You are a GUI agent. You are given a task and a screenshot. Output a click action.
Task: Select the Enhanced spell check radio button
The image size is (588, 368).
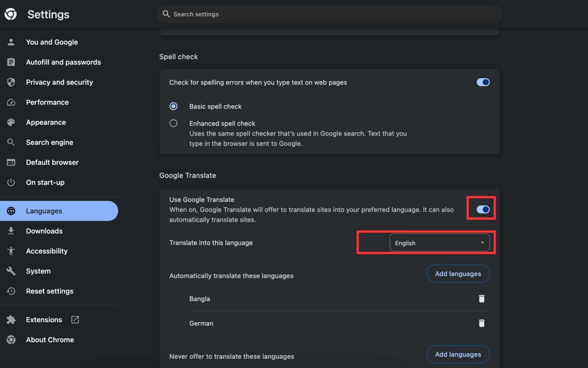click(x=174, y=123)
